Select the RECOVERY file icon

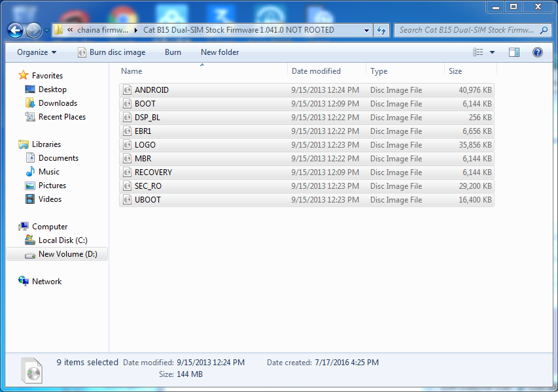coord(127,172)
